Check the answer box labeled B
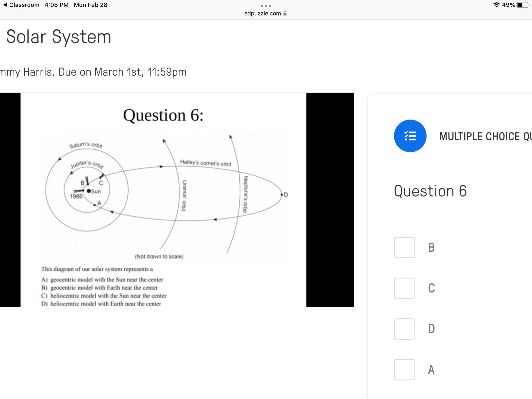This screenshot has width=532, height=399. (x=404, y=247)
